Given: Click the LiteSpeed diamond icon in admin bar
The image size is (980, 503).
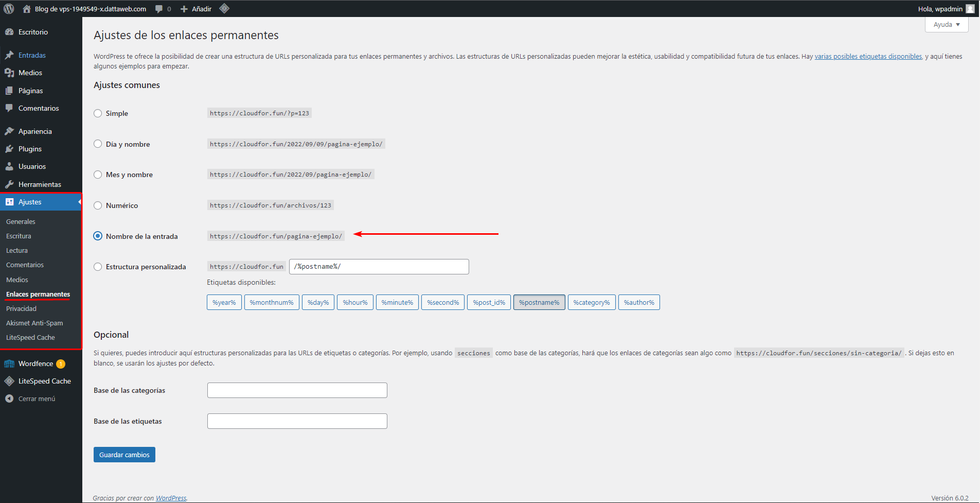Looking at the screenshot, I should point(224,8).
